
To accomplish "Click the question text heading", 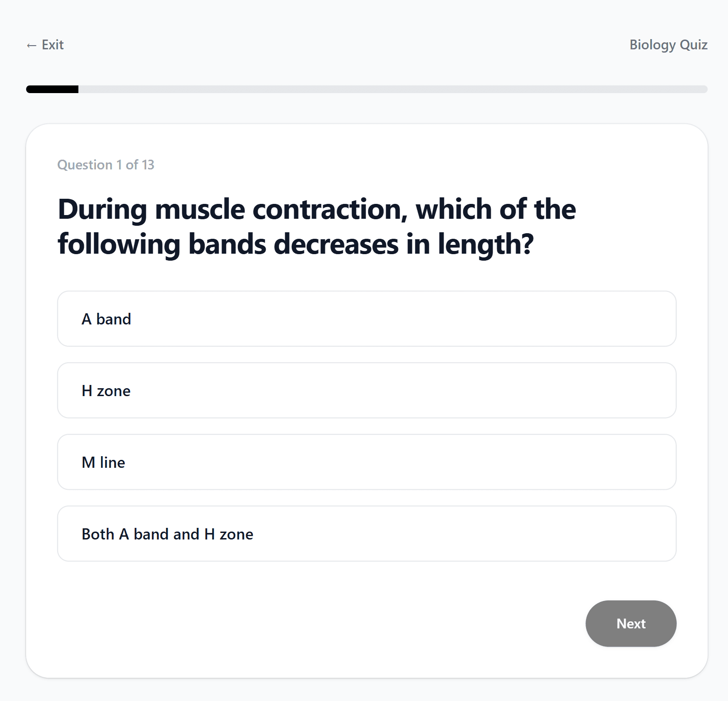I will pos(317,227).
